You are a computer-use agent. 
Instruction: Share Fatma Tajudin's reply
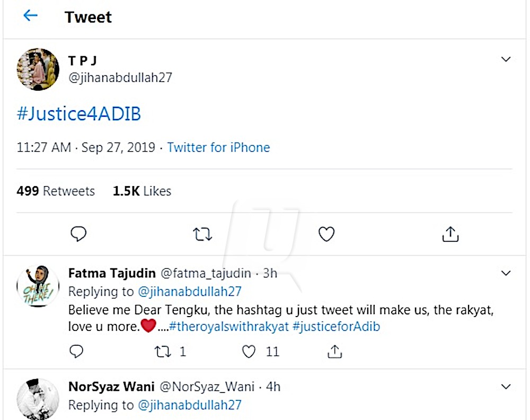334,351
